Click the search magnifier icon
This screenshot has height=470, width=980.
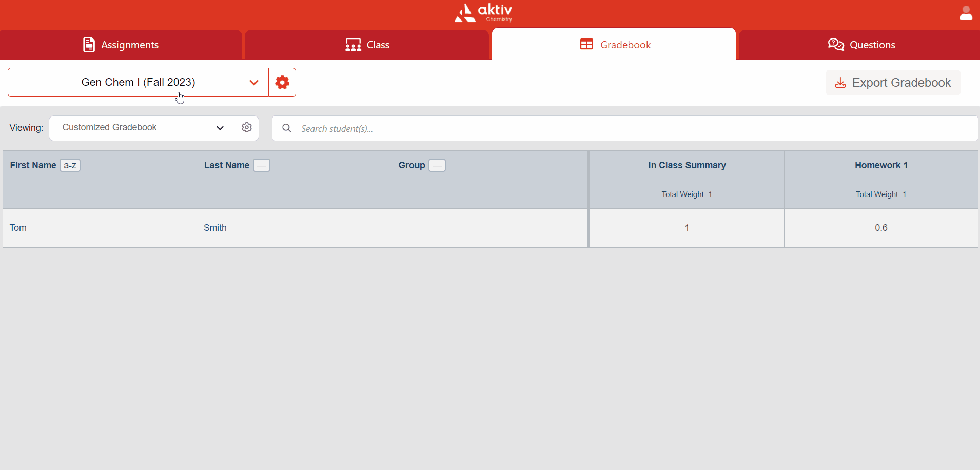287,128
